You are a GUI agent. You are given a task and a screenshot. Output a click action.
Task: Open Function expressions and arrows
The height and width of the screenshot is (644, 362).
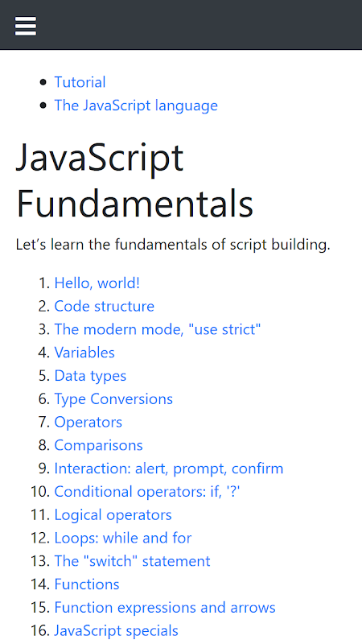[165, 608]
